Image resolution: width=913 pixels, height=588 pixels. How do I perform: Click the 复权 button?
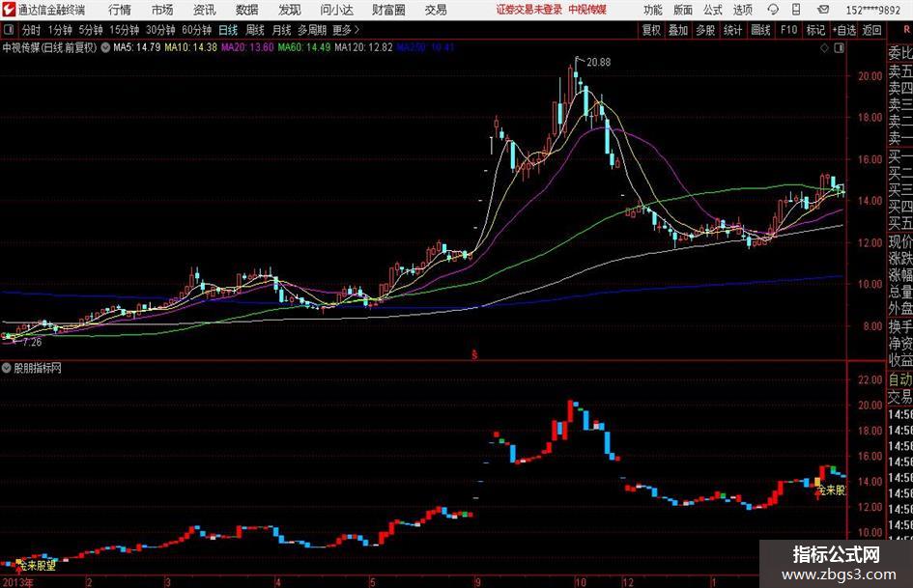(x=651, y=30)
